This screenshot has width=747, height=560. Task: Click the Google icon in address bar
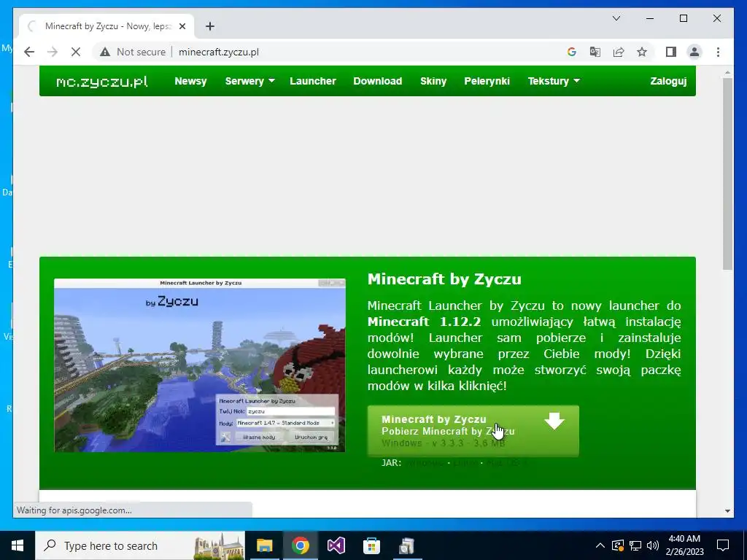[572, 52]
